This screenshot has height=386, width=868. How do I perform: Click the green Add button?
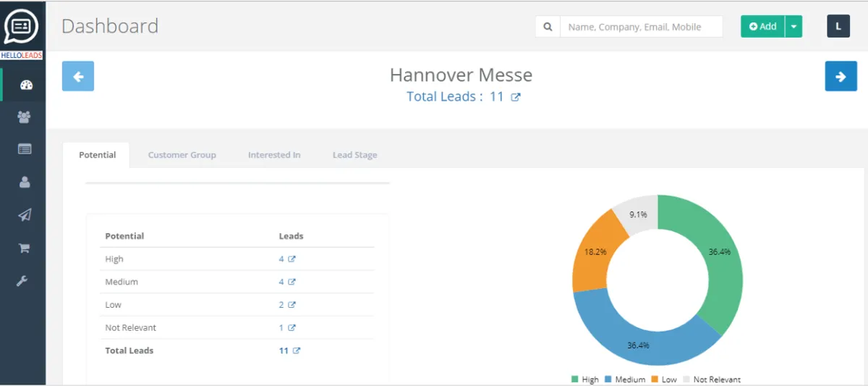pyautogui.click(x=762, y=27)
